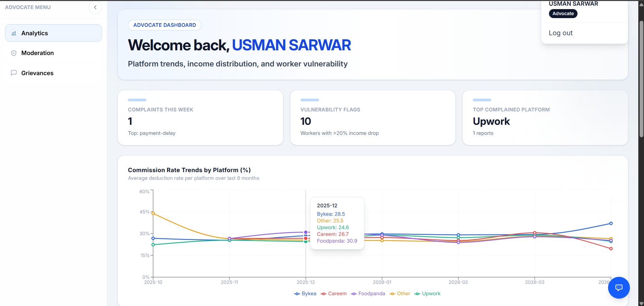Image resolution: width=644 pixels, height=306 pixels.
Task: Click the Foodpanda point at 2025-12
Action: tap(306, 232)
